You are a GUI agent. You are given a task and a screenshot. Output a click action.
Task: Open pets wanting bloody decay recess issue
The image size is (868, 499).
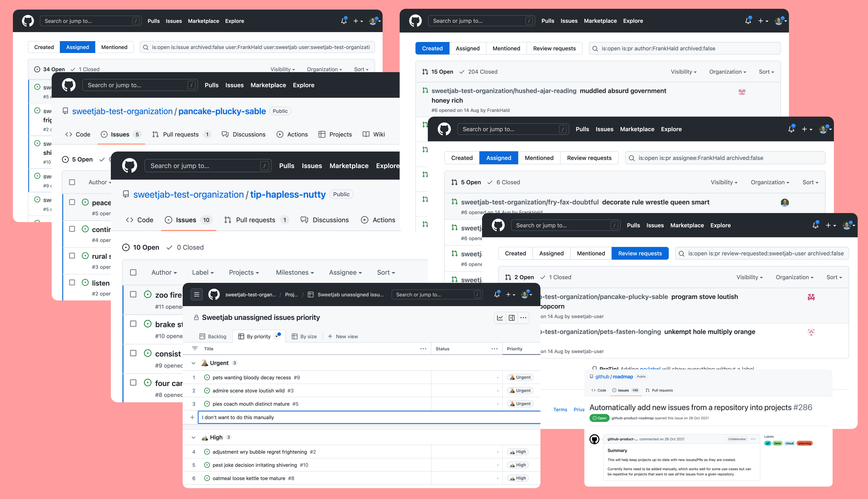tap(252, 378)
